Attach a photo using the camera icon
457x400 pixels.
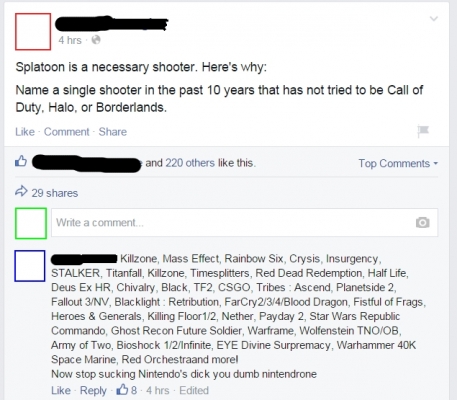(x=423, y=222)
